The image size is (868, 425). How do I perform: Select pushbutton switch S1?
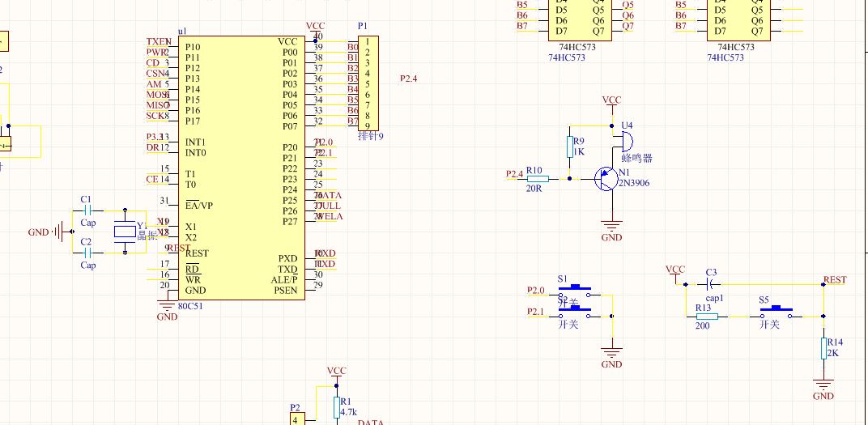click(574, 290)
